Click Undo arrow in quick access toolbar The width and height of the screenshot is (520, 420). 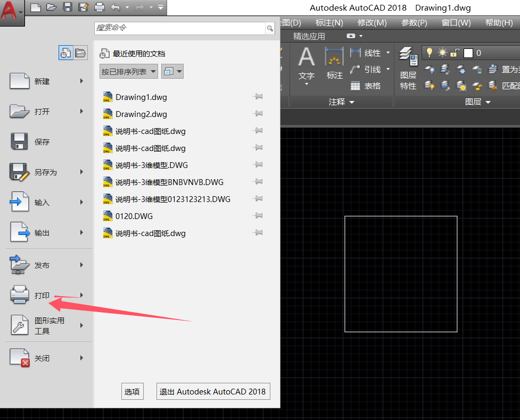(x=115, y=7)
